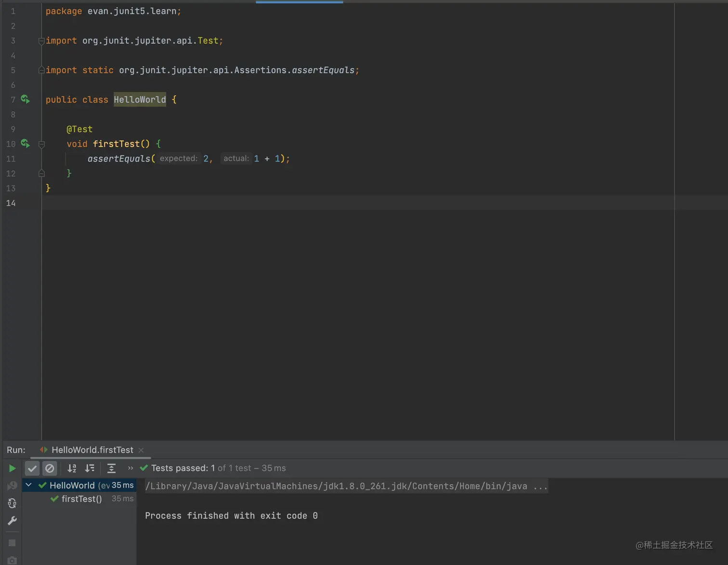
Task: Click the 'public class' keywords on line 7
Action: [x=77, y=100]
